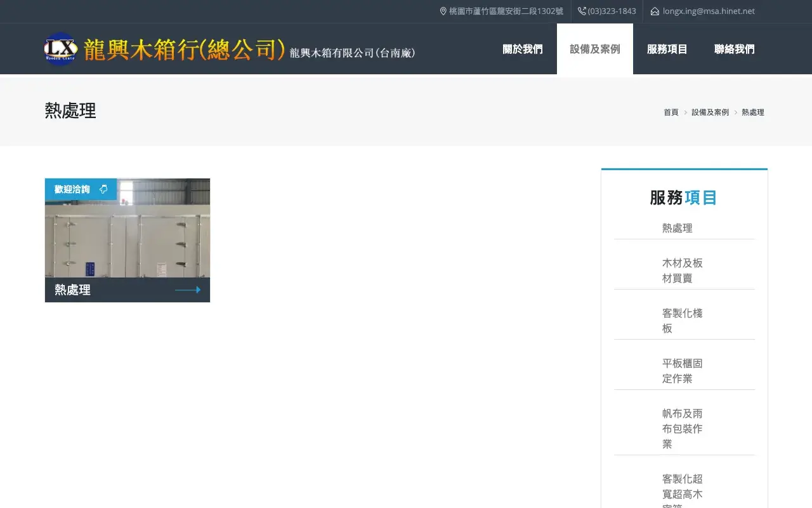812x508 pixels.
Task: Click the 熱處理 page heading
Action: (x=70, y=111)
